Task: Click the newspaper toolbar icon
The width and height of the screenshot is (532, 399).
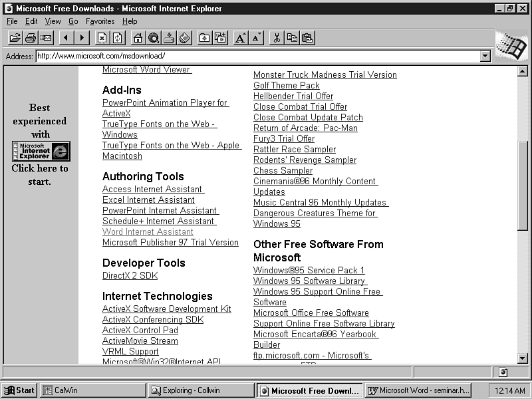Action: [185, 38]
